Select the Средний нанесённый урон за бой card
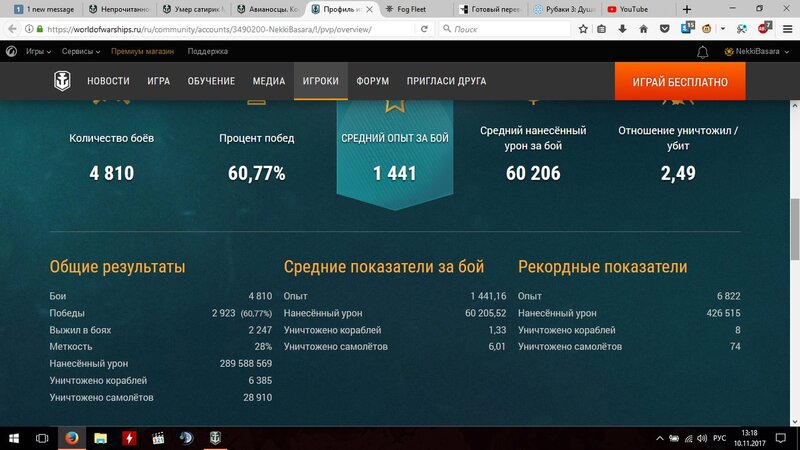 tap(533, 153)
